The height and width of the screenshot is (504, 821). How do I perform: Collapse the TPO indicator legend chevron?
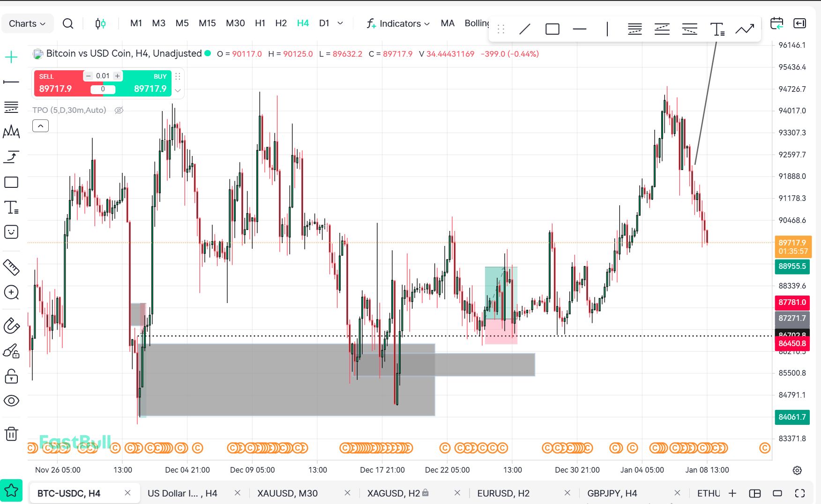click(40, 126)
